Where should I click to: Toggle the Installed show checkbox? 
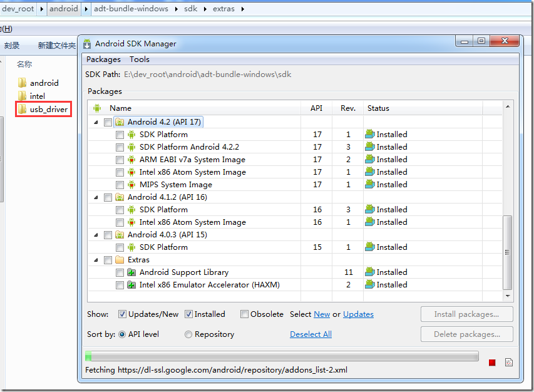tap(188, 314)
